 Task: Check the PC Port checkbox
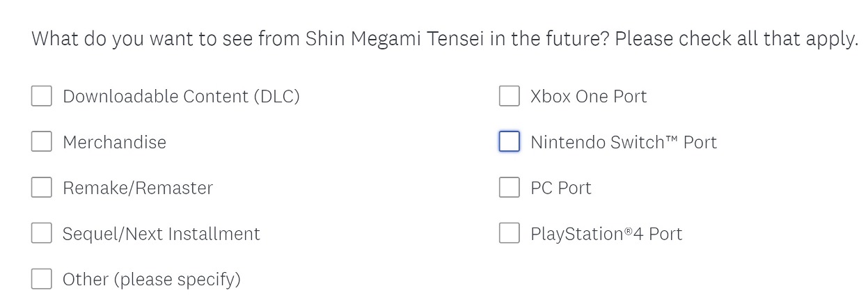(510, 188)
